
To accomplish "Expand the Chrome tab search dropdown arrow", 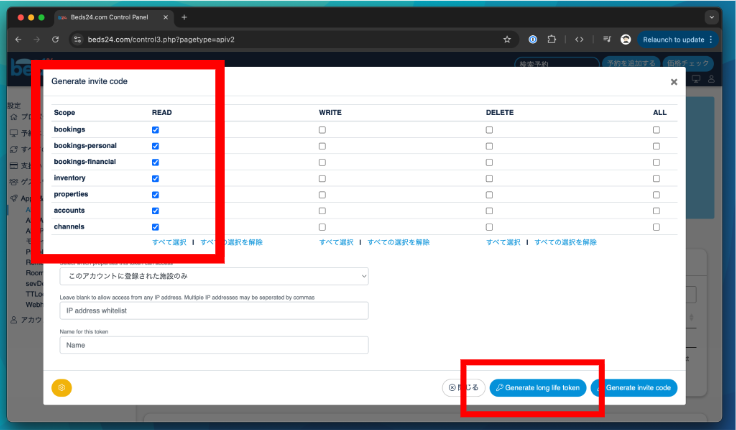I will click(x=712, y=17).
